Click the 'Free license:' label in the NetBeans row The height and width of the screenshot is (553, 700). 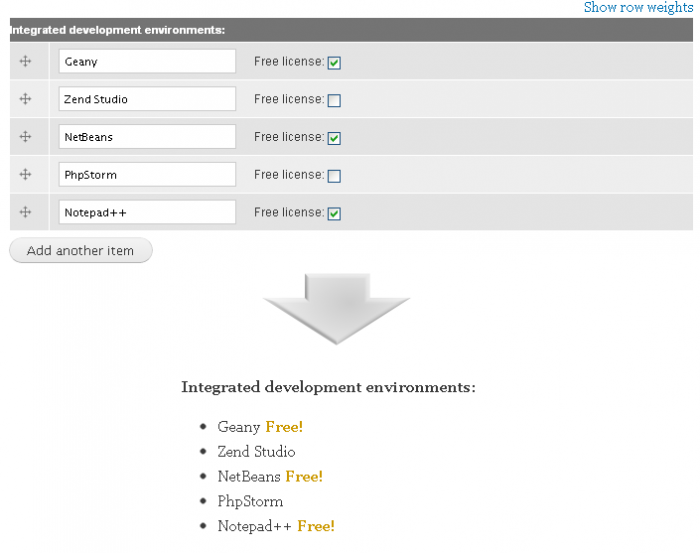(289, 137)
